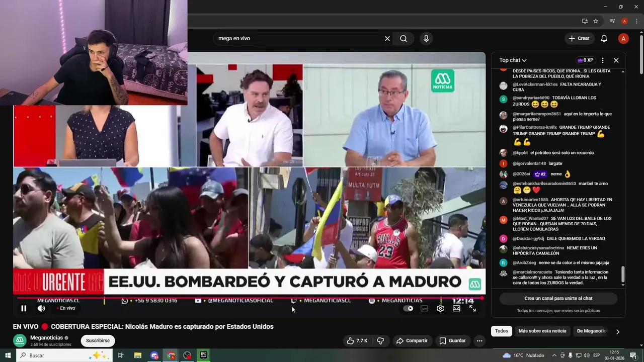Expand the Top chat dropdown
This screenshot has width=644, height=362.
click(513, 60)
